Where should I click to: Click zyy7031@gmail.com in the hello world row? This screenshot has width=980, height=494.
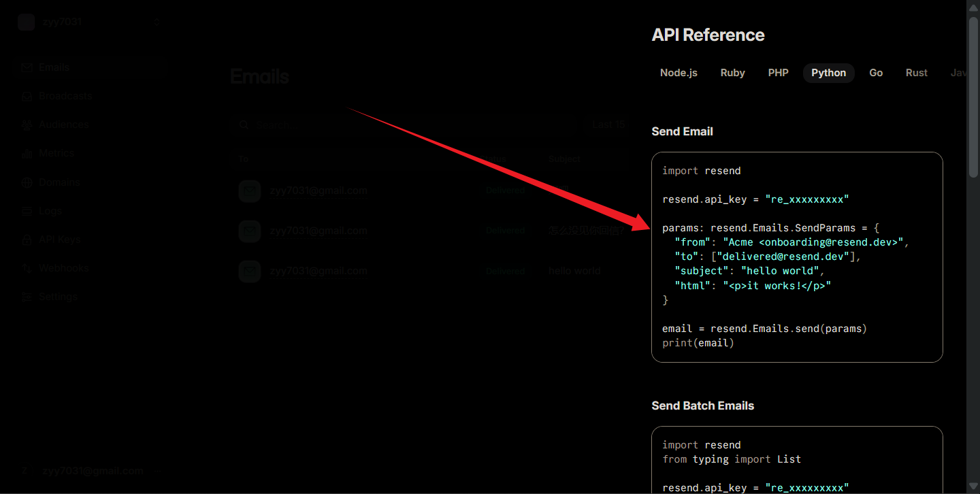[x=318, y=271]
